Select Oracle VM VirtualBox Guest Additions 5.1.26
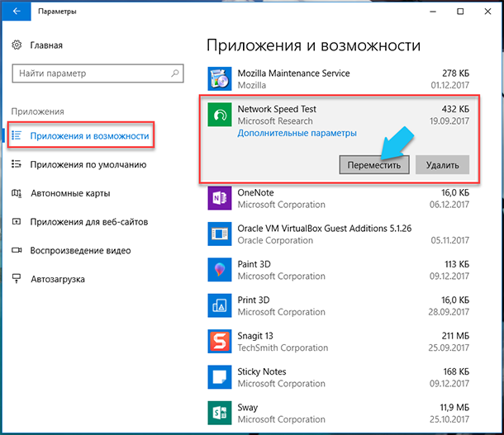 338,234
